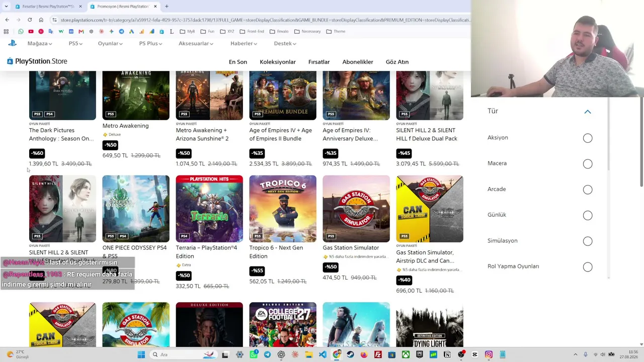
Task: Open Tropico 6 - Next Gen Edition link
Action: pos(276,252)
